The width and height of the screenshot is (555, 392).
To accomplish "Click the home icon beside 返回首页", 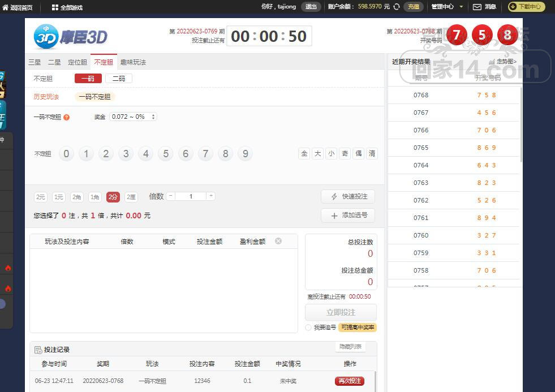I will [x=5, y=7].
